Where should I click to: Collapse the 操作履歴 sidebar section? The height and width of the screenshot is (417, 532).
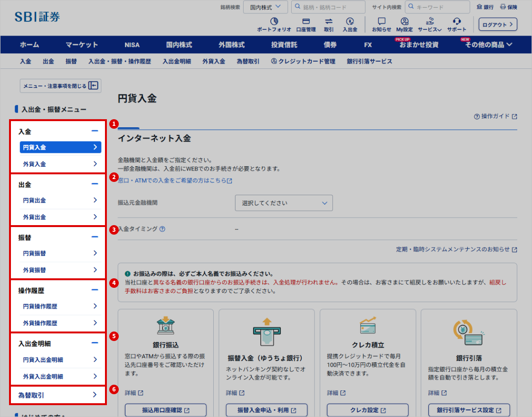(x=95, y=290)
